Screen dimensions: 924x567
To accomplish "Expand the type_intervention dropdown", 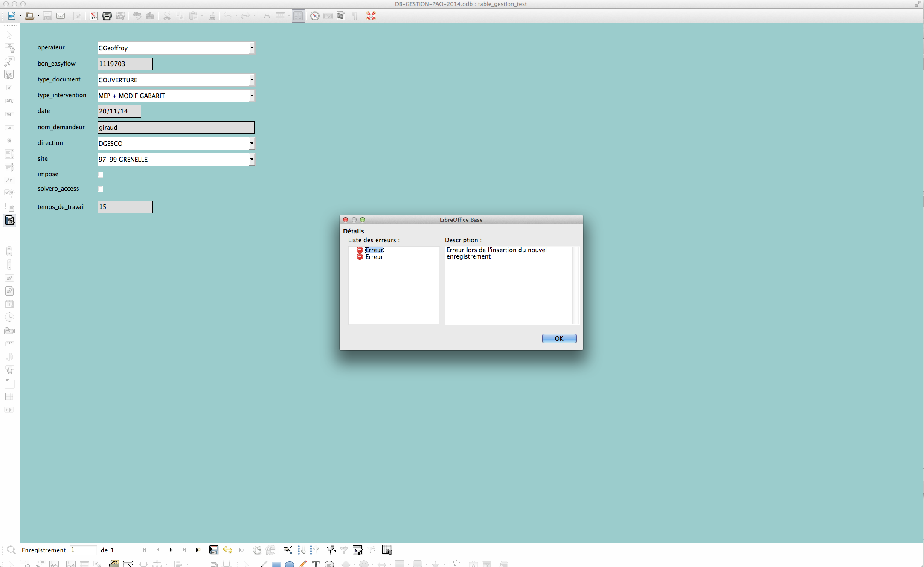I will click(x=252, y=96).
